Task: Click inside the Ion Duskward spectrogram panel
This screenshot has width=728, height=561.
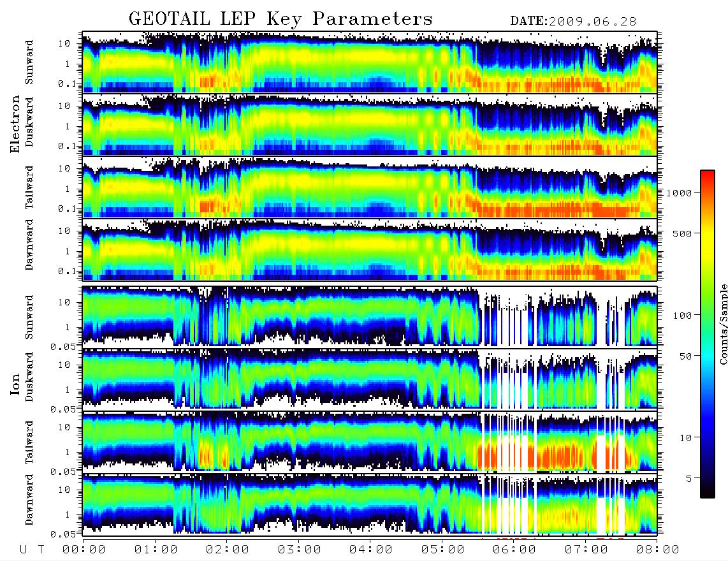Action: (370, 379)
